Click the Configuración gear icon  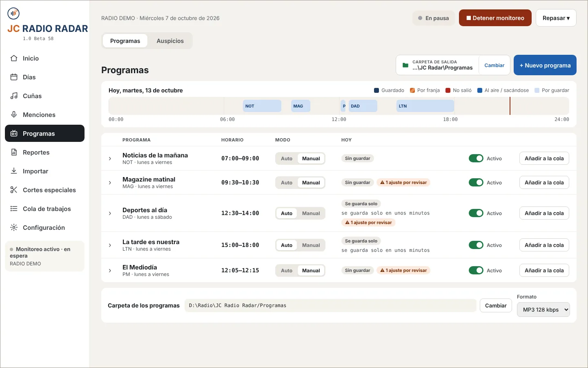[x=14, y=228]
